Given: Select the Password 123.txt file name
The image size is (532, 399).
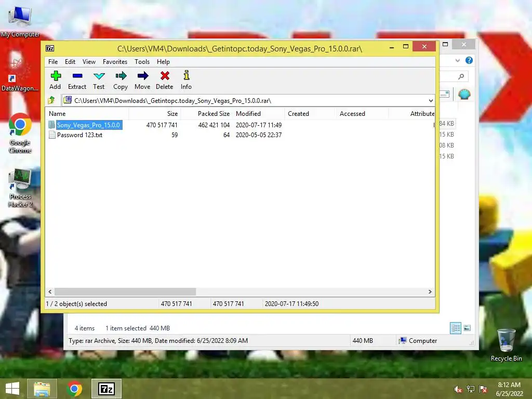Looking at the screenshot, I should coord(79,135).
